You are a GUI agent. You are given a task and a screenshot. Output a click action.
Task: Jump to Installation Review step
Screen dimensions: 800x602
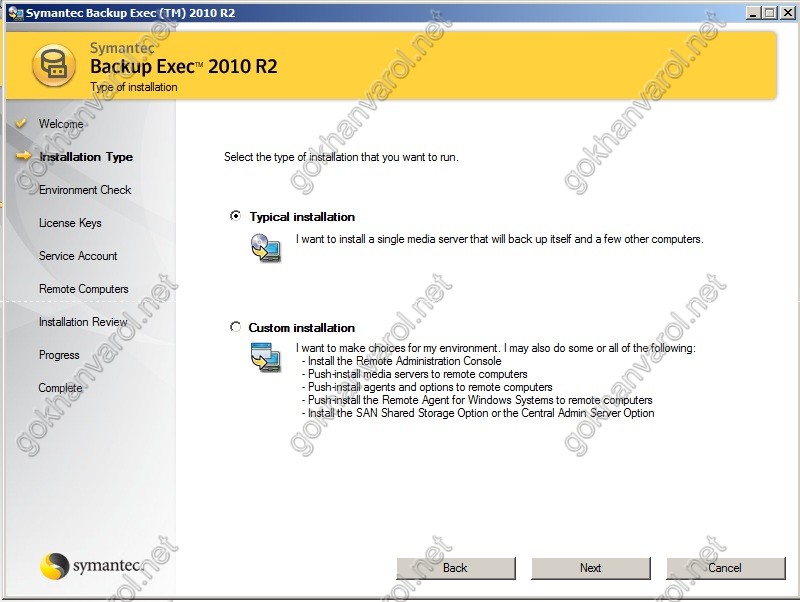pos(83,322)
